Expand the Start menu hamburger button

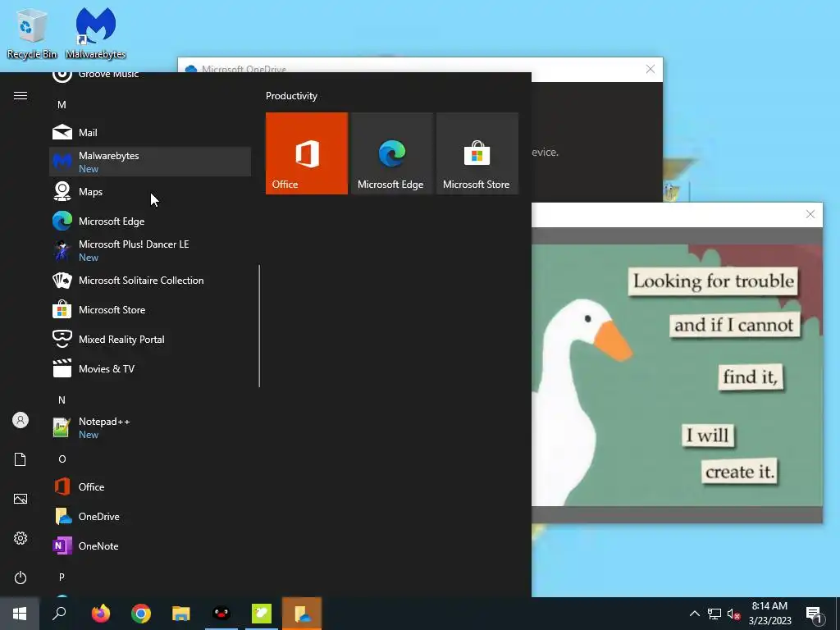[21, 95]
